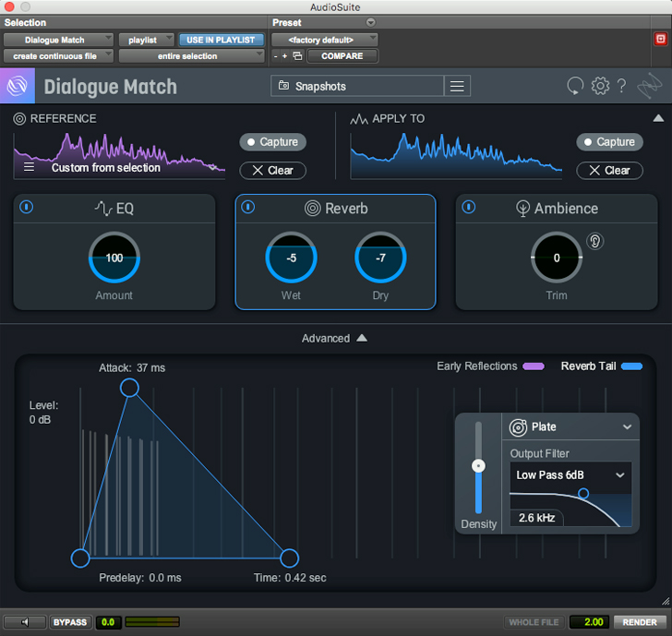This screenshot has height=636, width=672.
Task: Click the Reference Clear button
Action: point(272,171)
